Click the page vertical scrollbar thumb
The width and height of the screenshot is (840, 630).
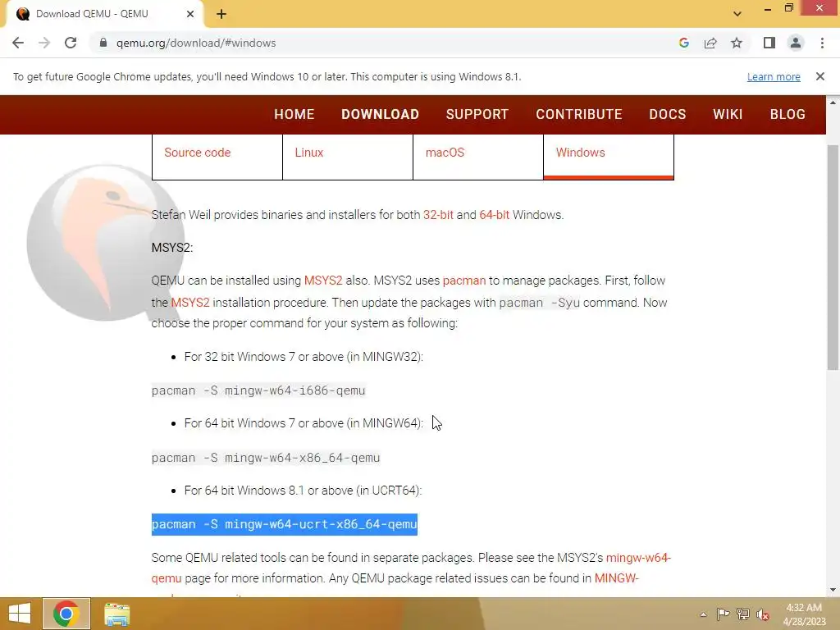point(833,257)
